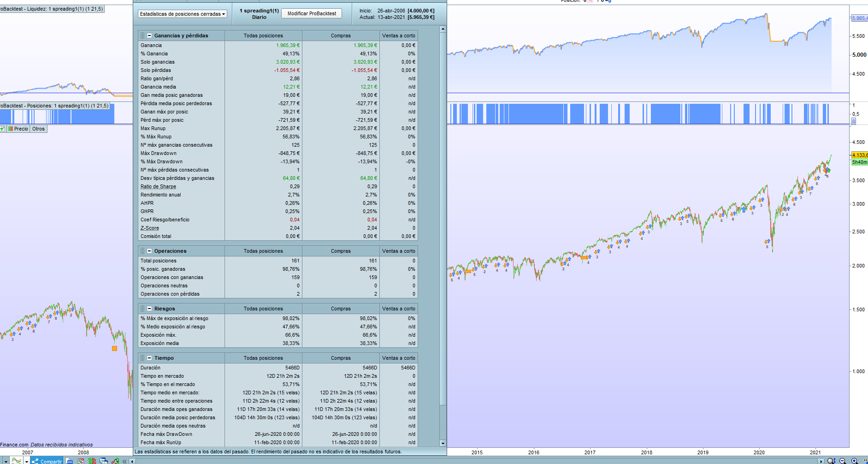Open the chart notes icon with blue dots

coord(69,461)
